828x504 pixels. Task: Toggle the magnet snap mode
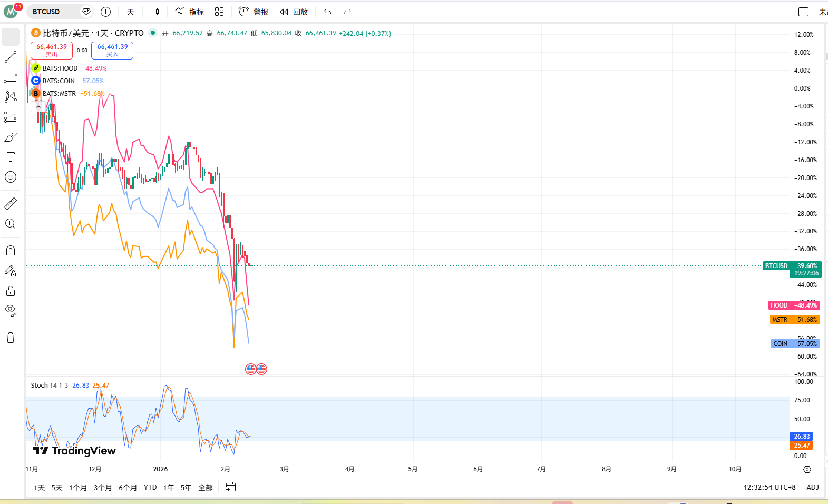point(11,251)
